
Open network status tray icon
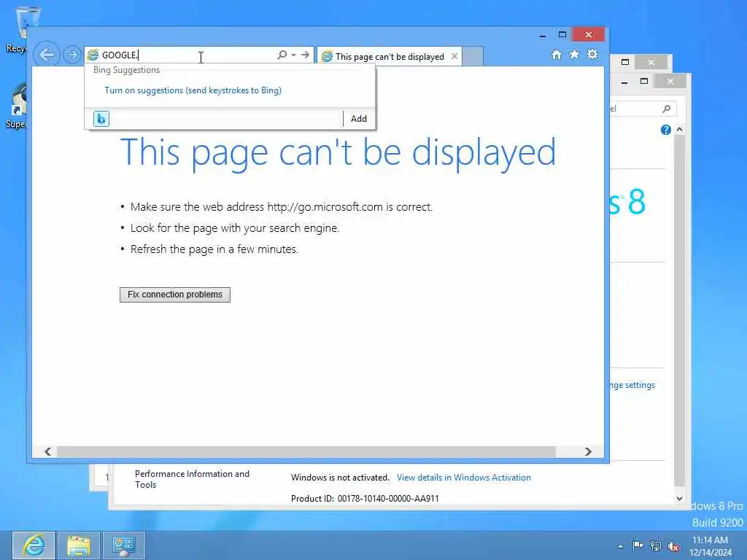pos(656,546)
